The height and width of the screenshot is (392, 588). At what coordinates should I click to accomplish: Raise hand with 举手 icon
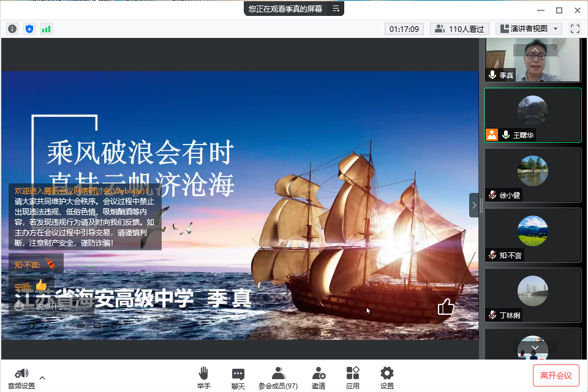pyautogui.click(x=204, y=377)
